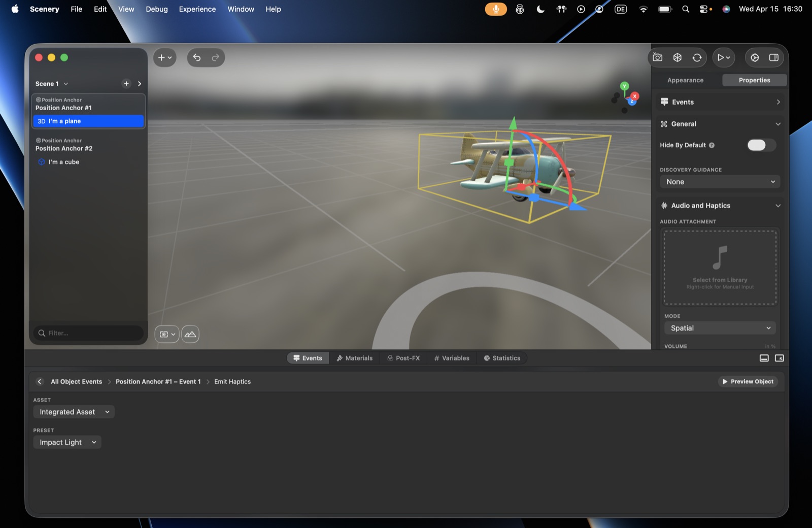
Task: Open the Statistics bottom tab
Action: 502,358
